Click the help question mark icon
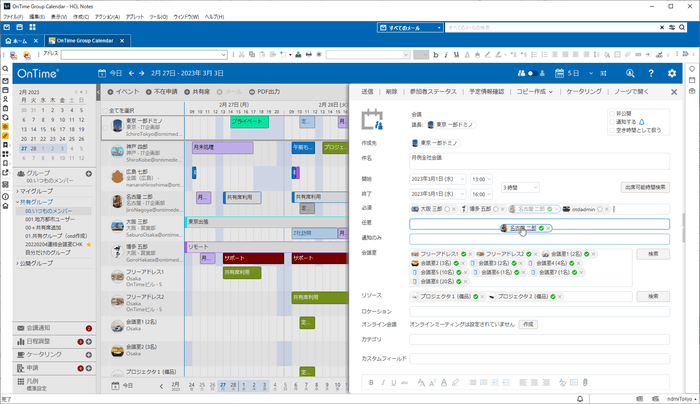 pyautogui.click(x=650, y=73)
